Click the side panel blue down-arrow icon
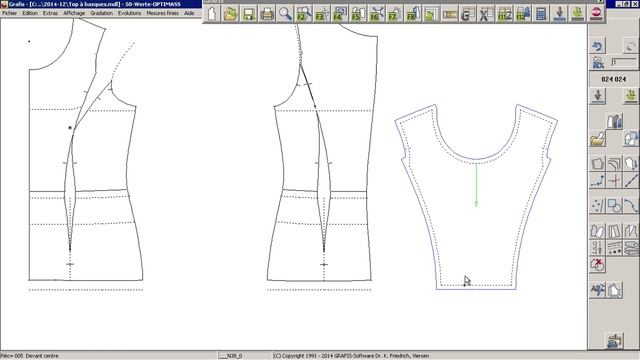Screen dimensions: 640x360 pos(598,96)
